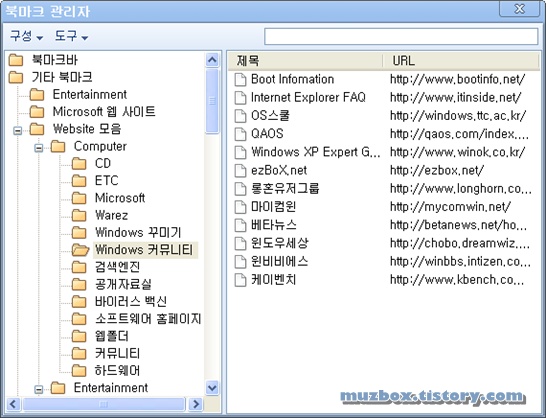546x418 pixels.
Task: Select the 북마크바 folder icon
Action: (16, 60)
